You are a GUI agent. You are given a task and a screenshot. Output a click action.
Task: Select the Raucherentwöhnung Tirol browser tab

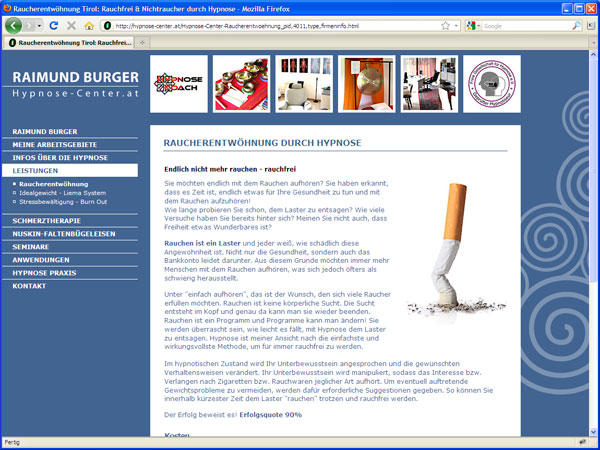coord(69,43)
